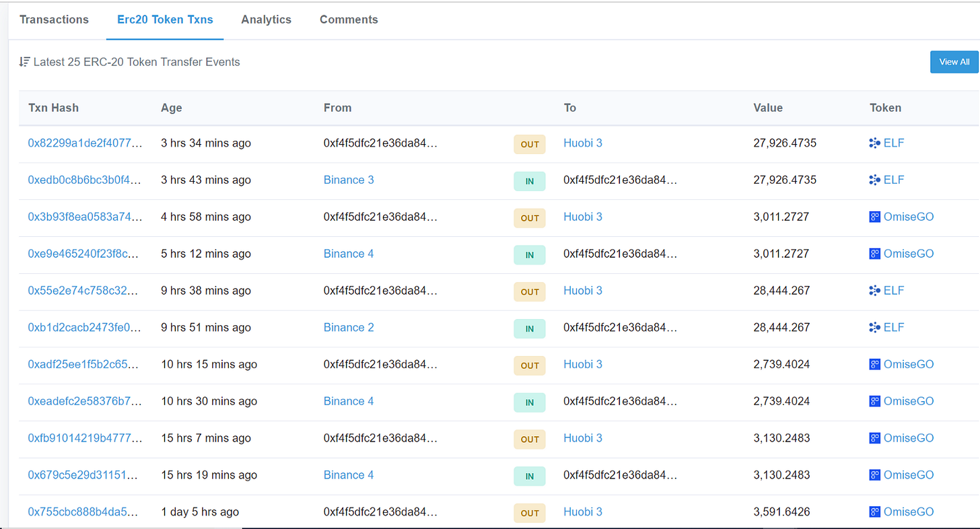Click OmiseGO icon in 15 hrs 7 mins row
The height and width of the screenshot is (529, 980).
point(875,438)
